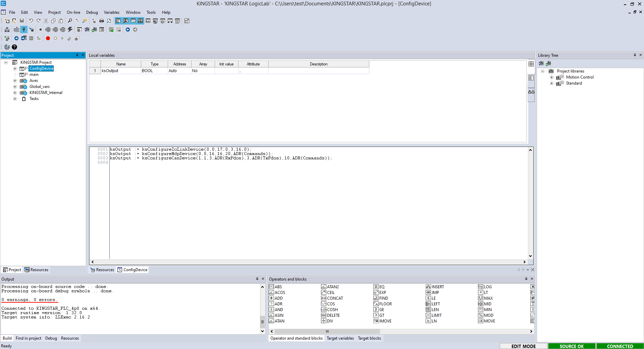Toggle the Library window view button

point(140,21)
